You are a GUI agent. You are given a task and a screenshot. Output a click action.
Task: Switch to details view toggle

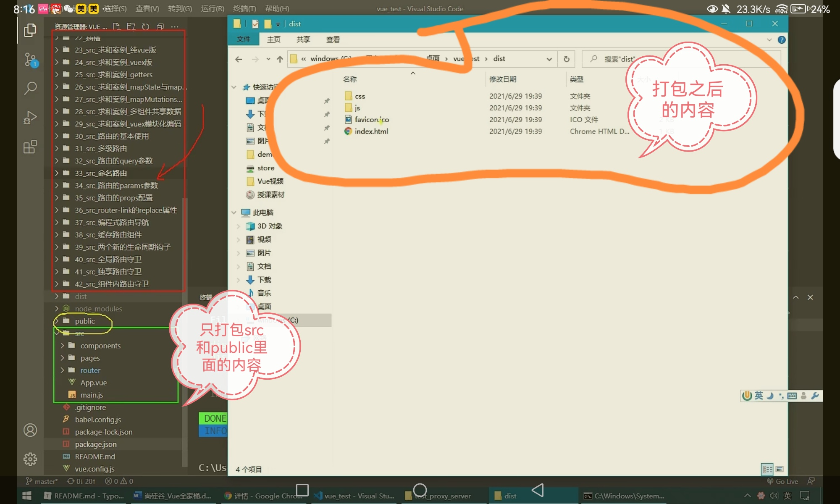(767, 469)
